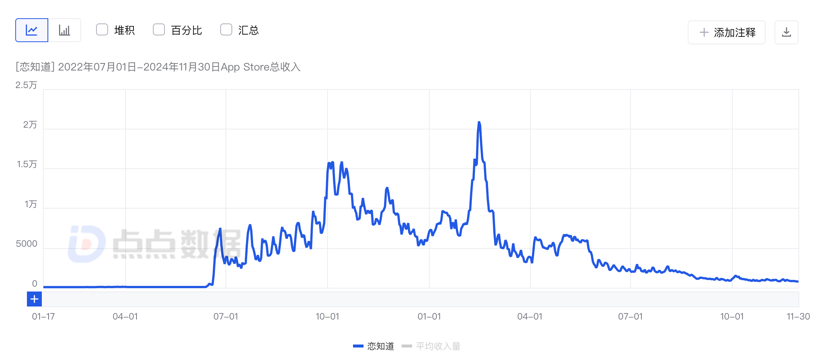Enable the 汇总 checkbox

tap(226, 30)
